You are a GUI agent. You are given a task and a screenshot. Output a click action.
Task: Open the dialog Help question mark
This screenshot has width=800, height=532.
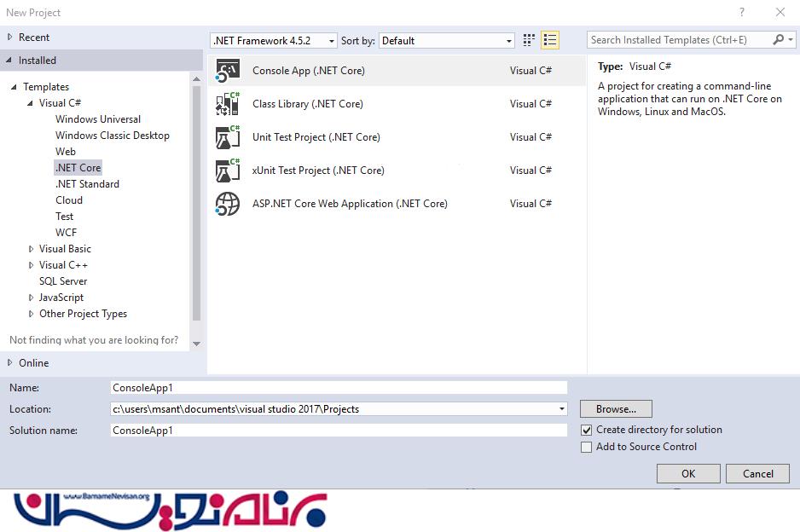click(742, 13)
